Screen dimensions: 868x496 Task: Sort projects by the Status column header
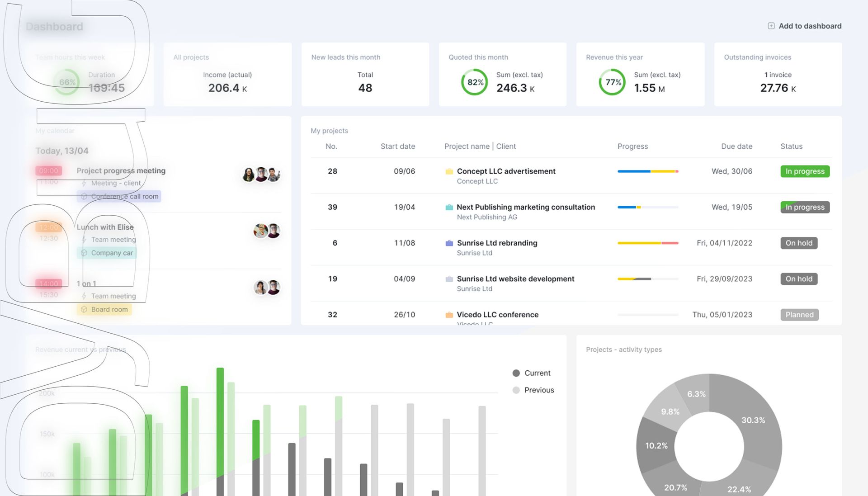pos(791,146)
